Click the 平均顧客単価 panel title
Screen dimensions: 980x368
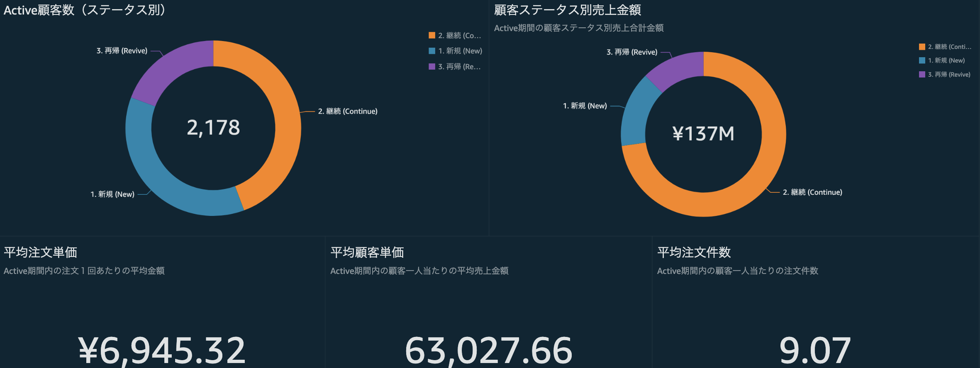367,252
